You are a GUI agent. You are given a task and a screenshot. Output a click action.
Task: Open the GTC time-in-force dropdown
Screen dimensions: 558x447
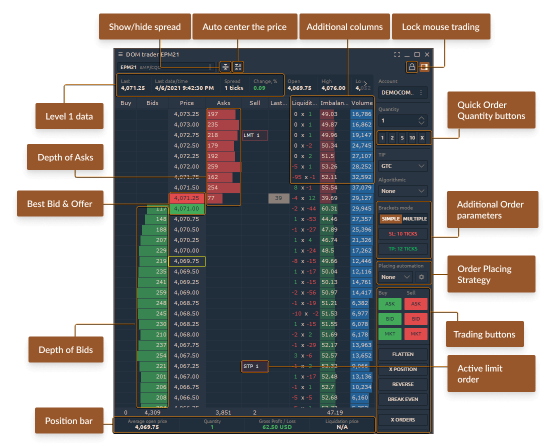(x=403, y=166)
